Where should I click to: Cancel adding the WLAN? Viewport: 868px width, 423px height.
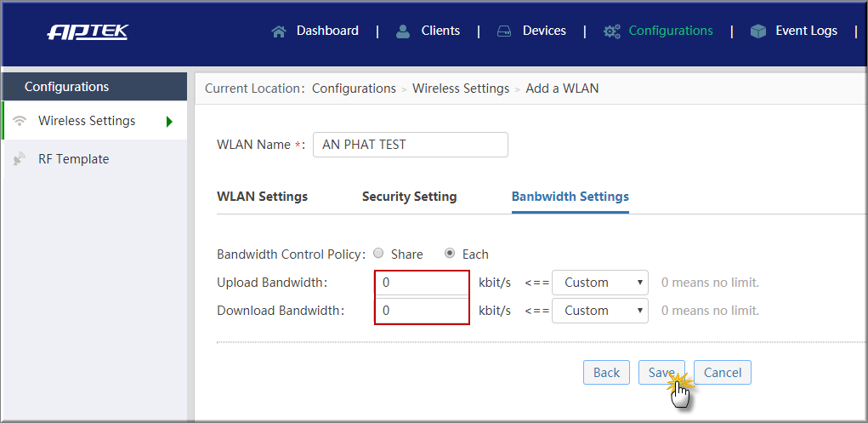[x=723, y=373]
